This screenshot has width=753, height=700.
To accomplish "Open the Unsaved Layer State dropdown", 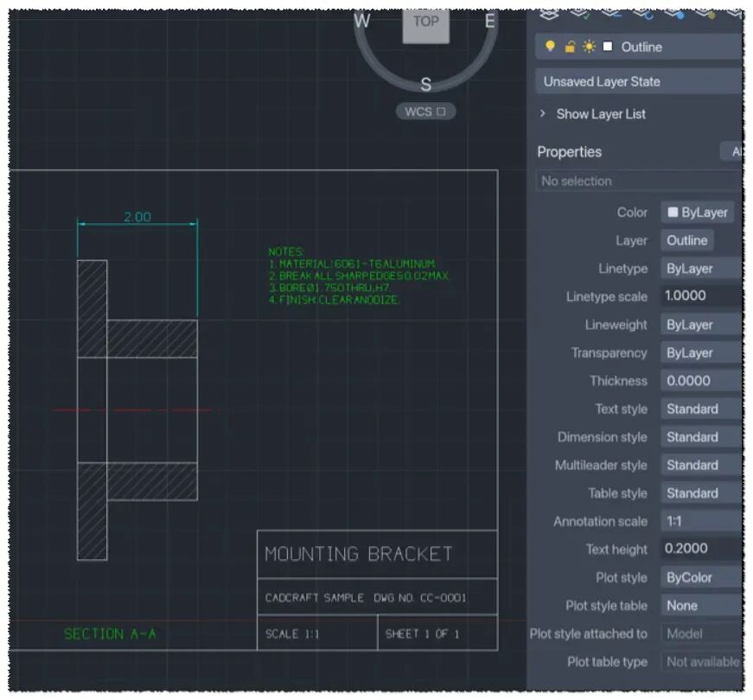I will pos(639,81).
